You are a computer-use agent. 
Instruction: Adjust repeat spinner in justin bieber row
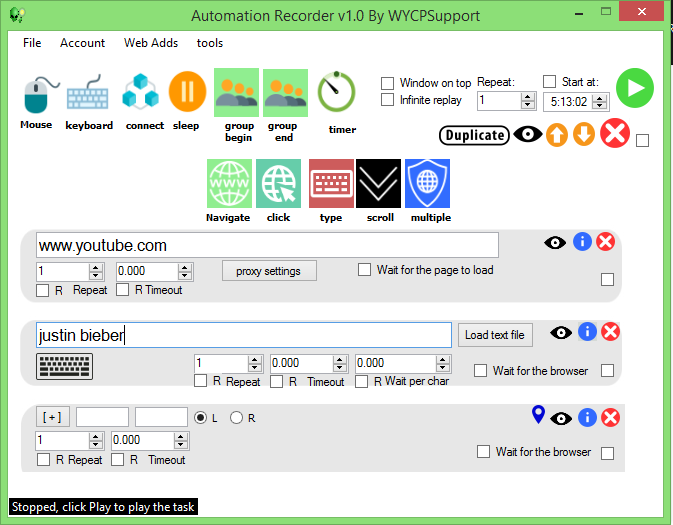click(255, 364)
